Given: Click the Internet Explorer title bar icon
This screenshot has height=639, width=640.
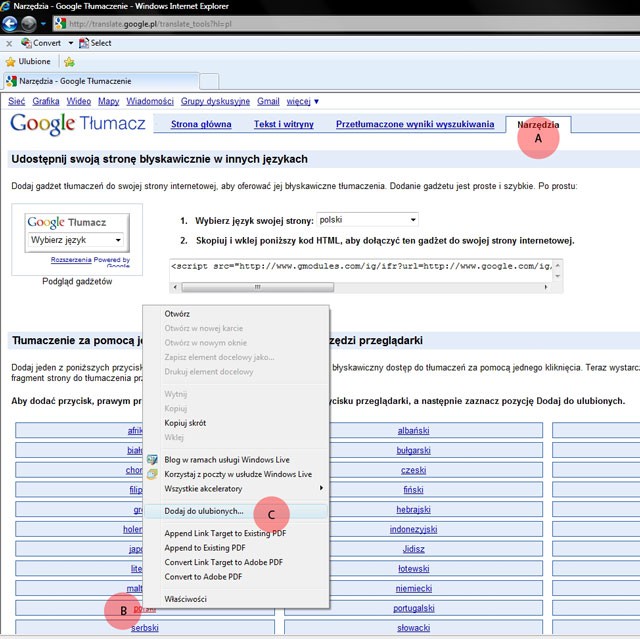Looking at the screenshot, I should (x=5, y=6).
